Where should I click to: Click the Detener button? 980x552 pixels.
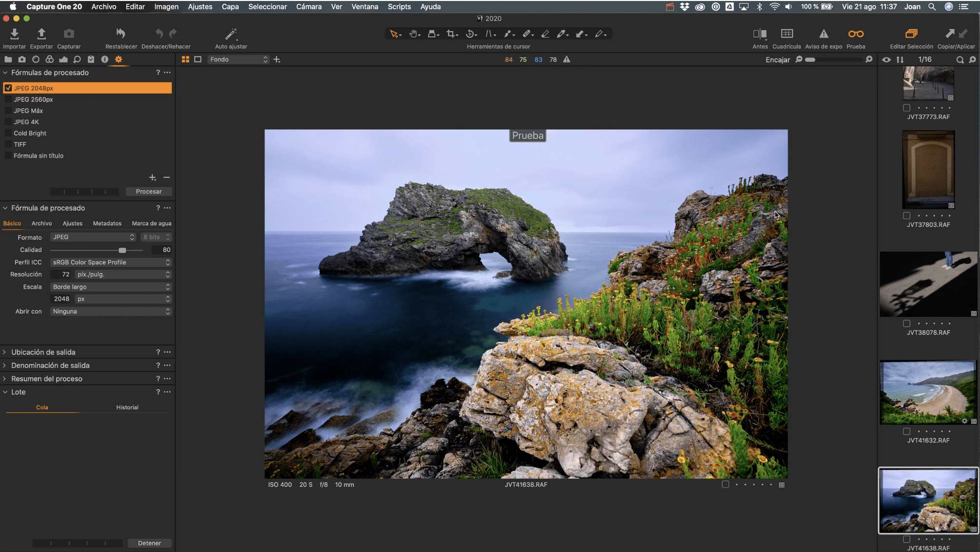[149, 543]
